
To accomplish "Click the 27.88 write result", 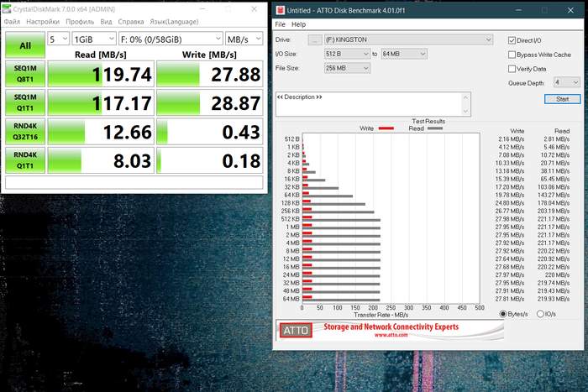I will coord(210,74).
